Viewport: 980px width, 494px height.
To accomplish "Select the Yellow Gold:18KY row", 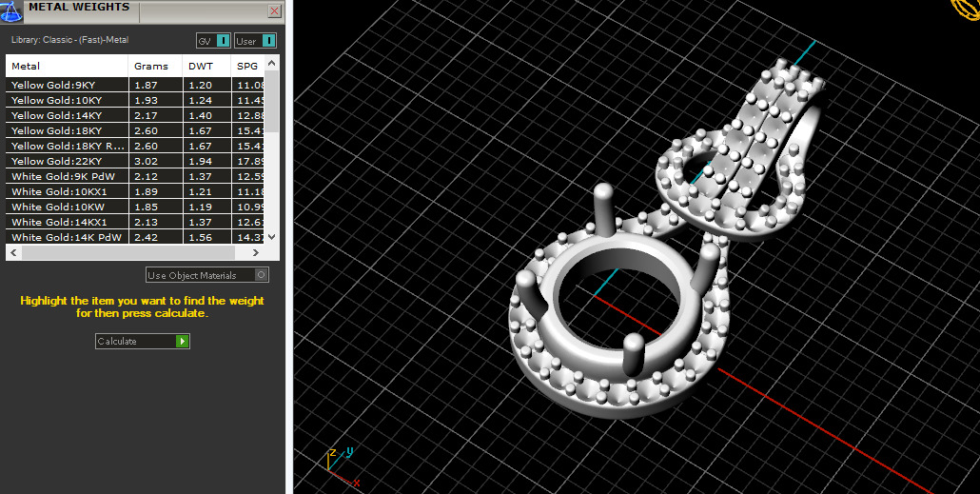I will [x=134, y=130].
